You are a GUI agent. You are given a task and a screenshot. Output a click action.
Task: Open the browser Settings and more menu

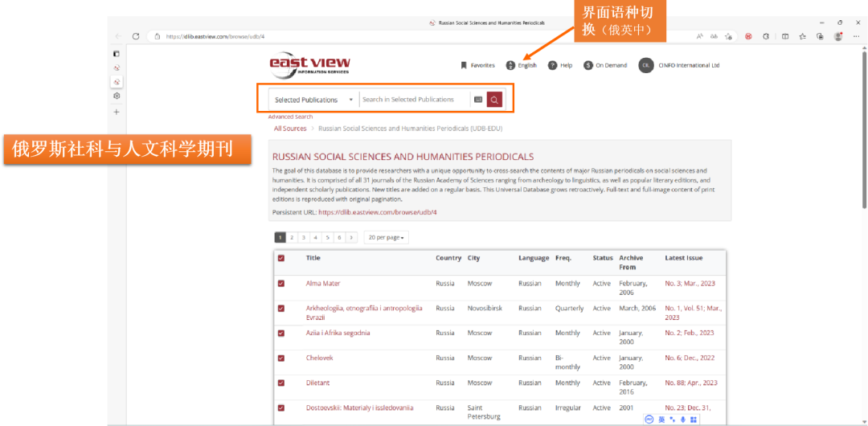pos(856,36)
